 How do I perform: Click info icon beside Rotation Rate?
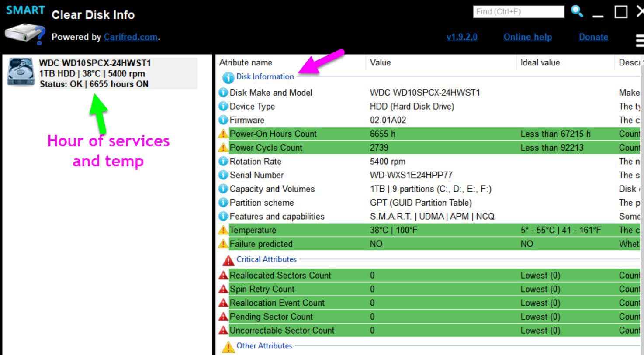point(223,161)
